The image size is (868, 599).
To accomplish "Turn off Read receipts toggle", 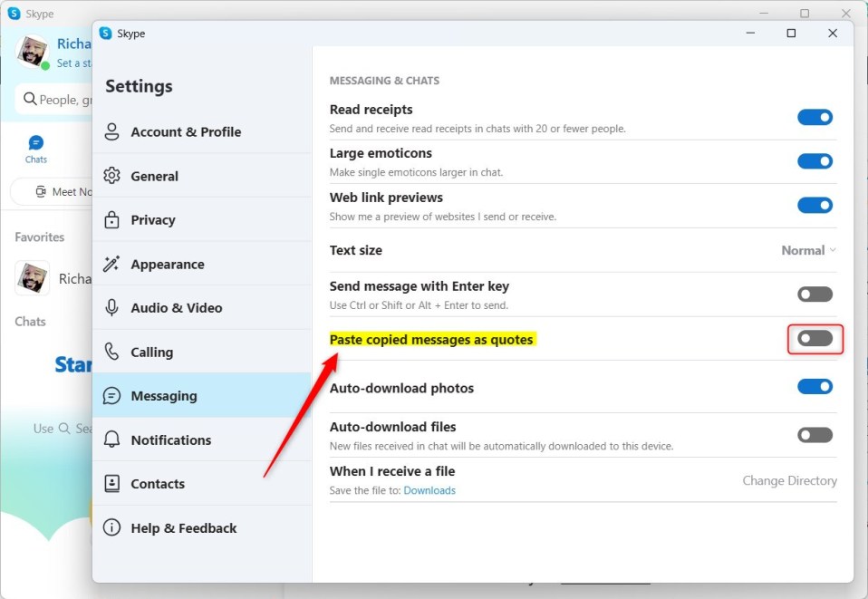I will (815, 118).
